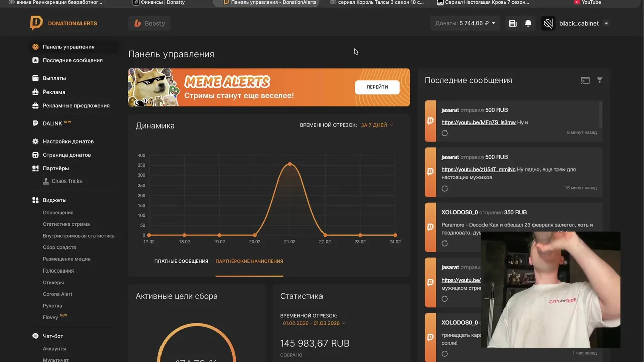Open link youtu.be/MFq7S_ls3mw
Image resolution: width=644 pixels, height=362 pixels.
(x=478, y=122)
